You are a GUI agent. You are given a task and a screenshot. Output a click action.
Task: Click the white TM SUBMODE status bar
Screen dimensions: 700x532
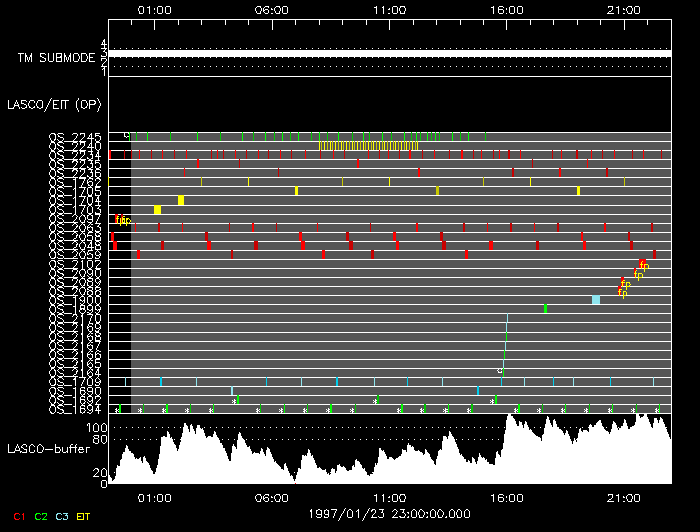coord(390,53)
